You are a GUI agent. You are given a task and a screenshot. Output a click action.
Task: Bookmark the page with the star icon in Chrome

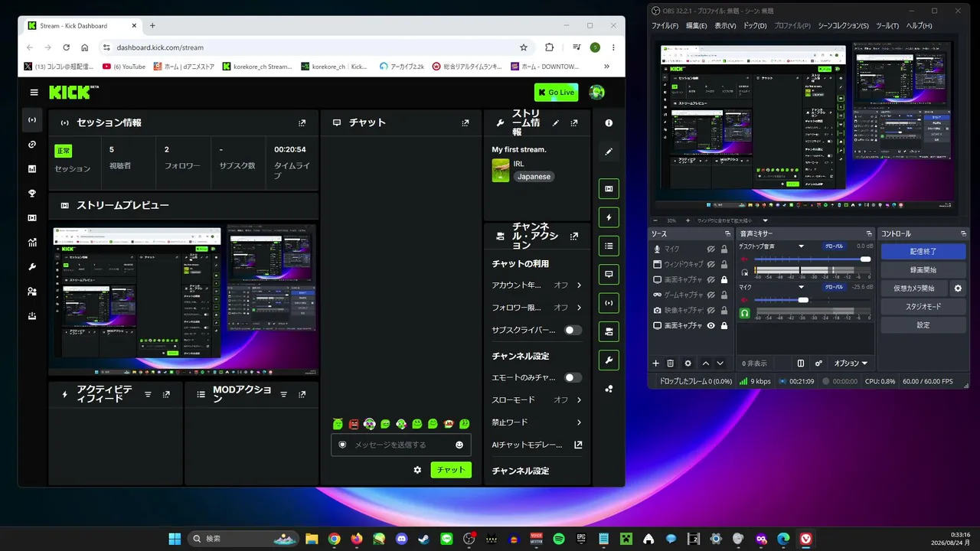524,47
